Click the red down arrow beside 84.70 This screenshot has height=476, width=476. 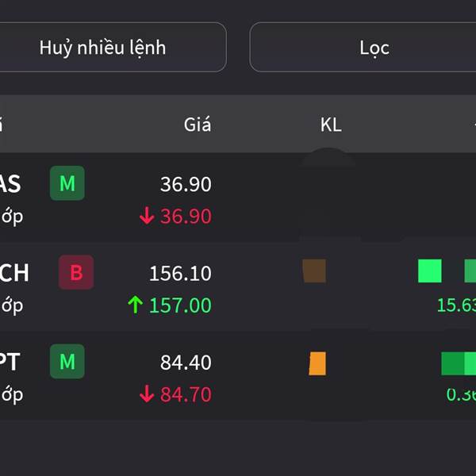146,394
